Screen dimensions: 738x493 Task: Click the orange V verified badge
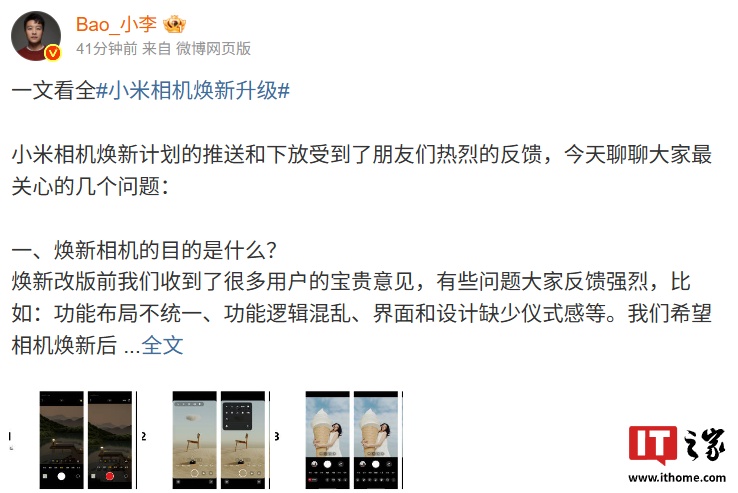point(53,53)
